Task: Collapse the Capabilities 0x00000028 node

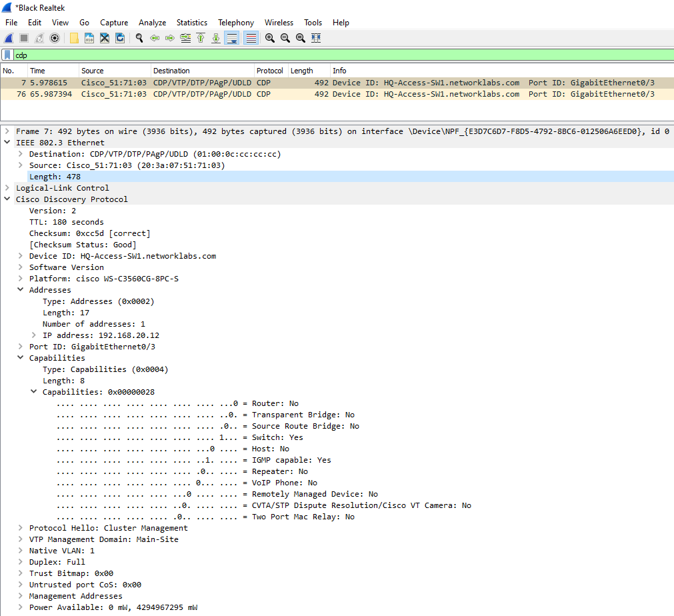Action: coord(33,391)
